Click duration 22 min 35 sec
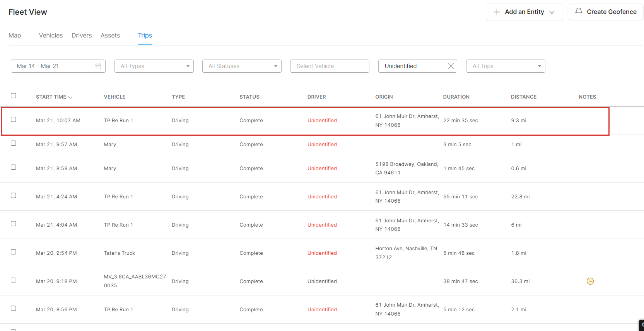Image resolution: width=644 pixels, height=331 pixels. pyautogui.click(x=461, y=121)
